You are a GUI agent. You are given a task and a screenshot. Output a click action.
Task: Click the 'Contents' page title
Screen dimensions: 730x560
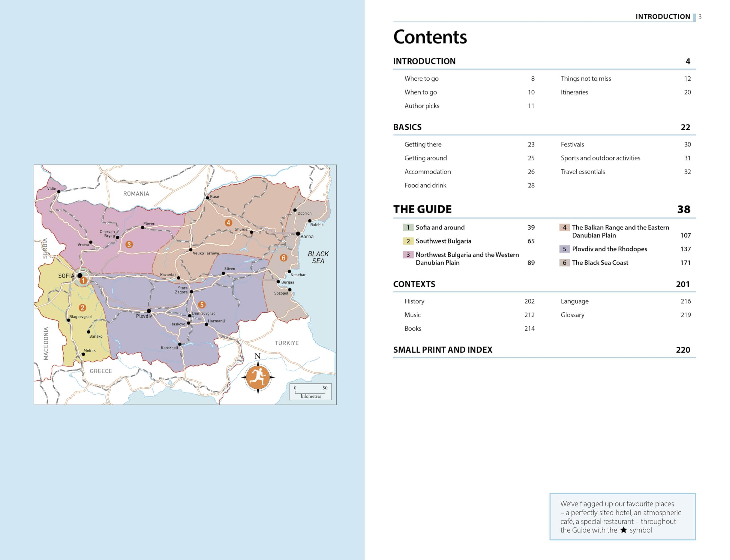[430, 37]
